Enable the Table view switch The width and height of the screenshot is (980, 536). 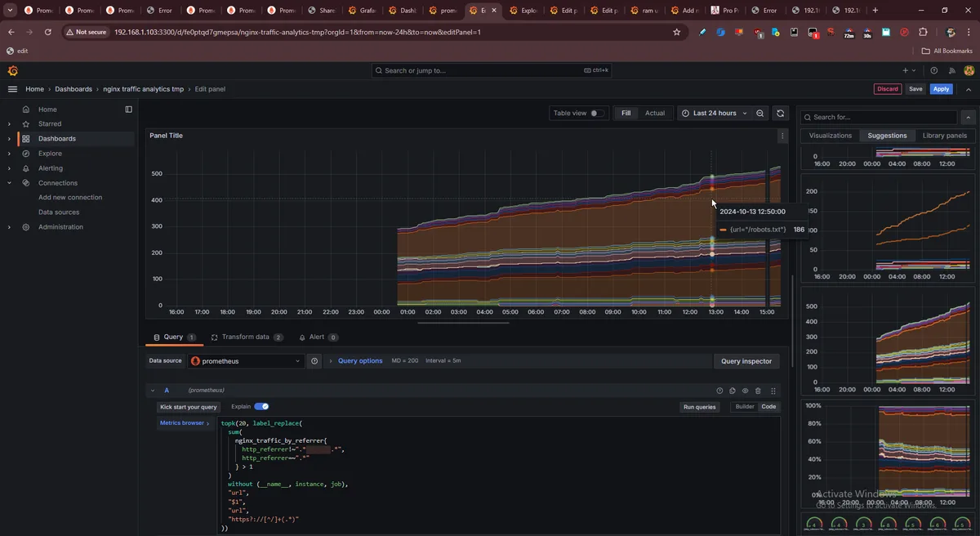point(598,114)
